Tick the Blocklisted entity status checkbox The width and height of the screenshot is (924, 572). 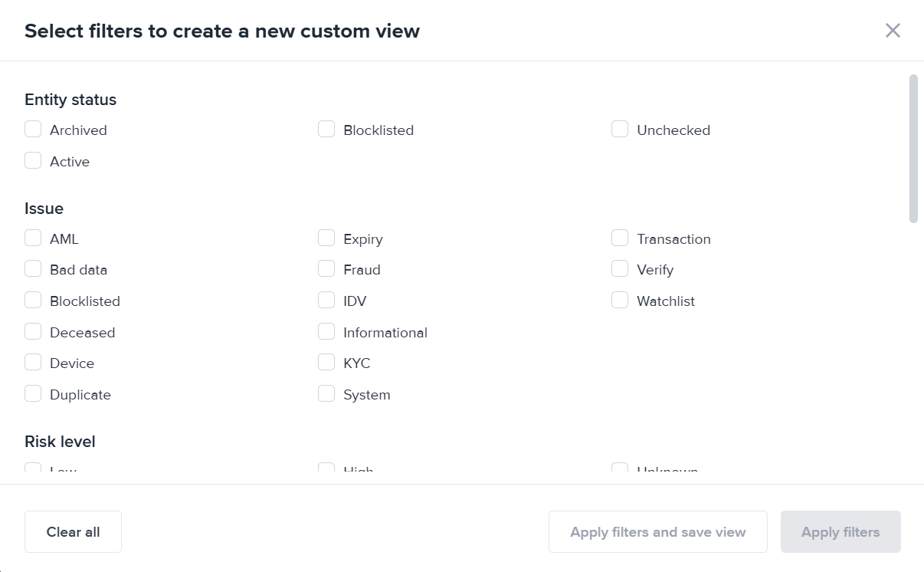pyautogui.click(x=326, y=130)
